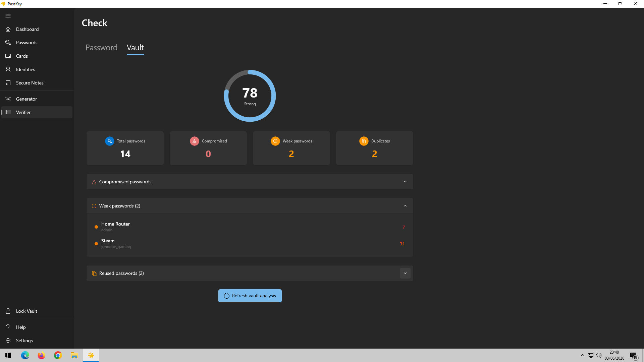Click the Help question mark icon
Viewport: 644px width, 362px height.
point(8,327)
